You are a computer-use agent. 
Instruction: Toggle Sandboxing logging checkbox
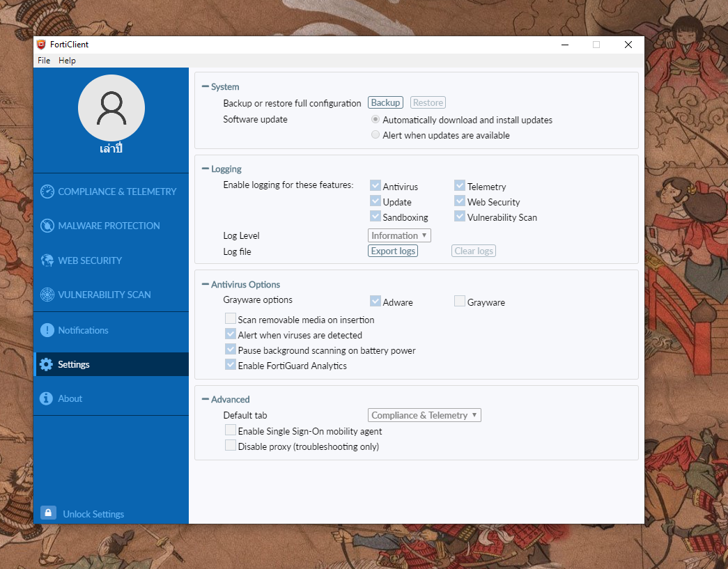[375, 217]
